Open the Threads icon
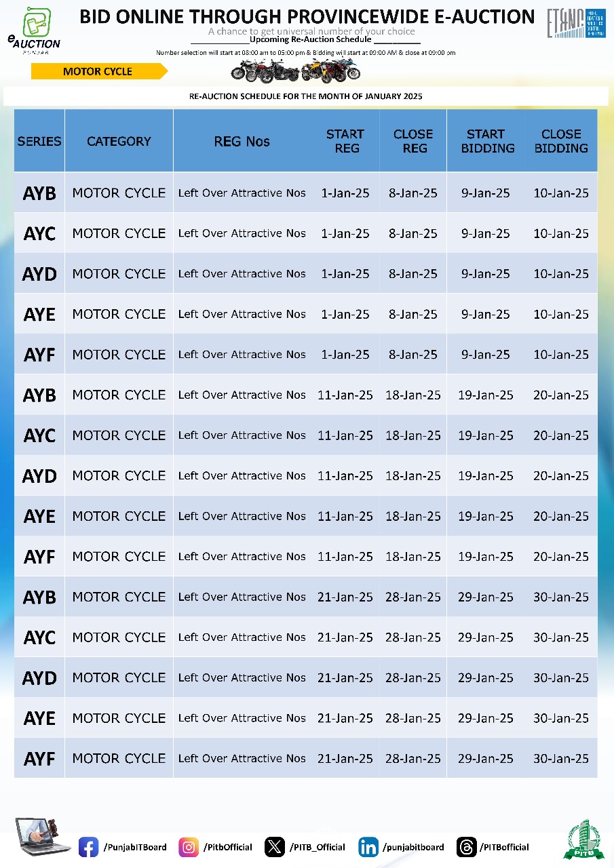 pyautogui.click(x=466, y=847)
